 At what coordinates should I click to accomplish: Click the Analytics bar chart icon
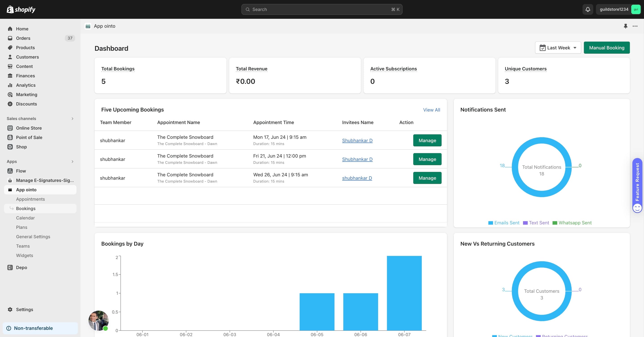click(x=10, y=85)
